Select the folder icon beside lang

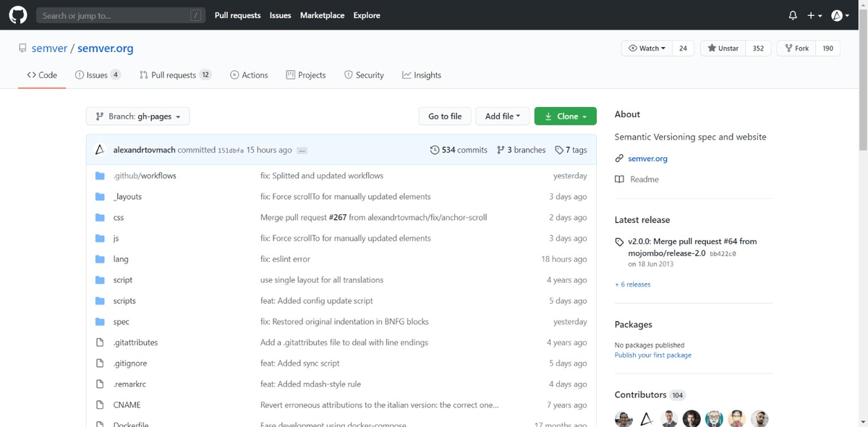pyautogui.click(x=101, y=259)
